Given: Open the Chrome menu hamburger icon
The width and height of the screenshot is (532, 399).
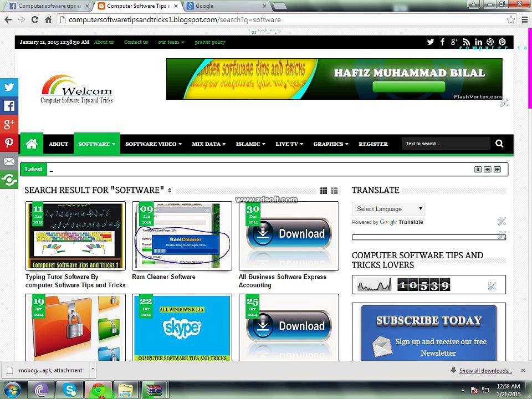Looking at the screenshot, I should tap(525, 20).
